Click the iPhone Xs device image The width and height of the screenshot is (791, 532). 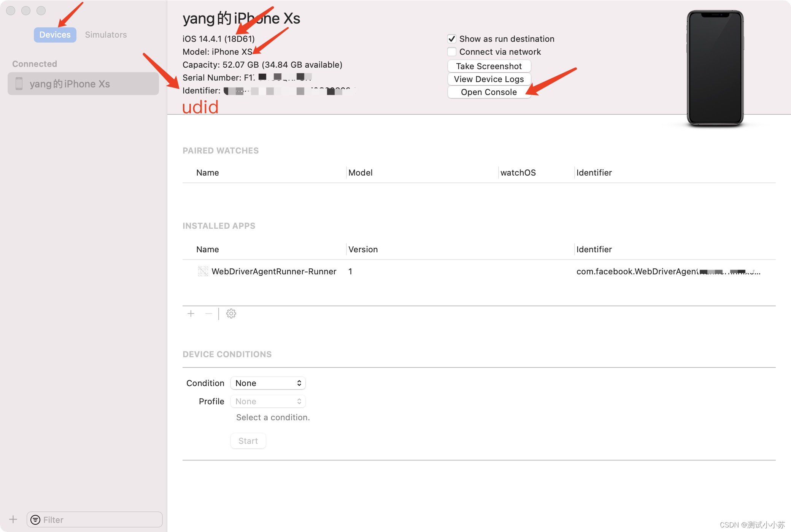click(x=715, y=68)
